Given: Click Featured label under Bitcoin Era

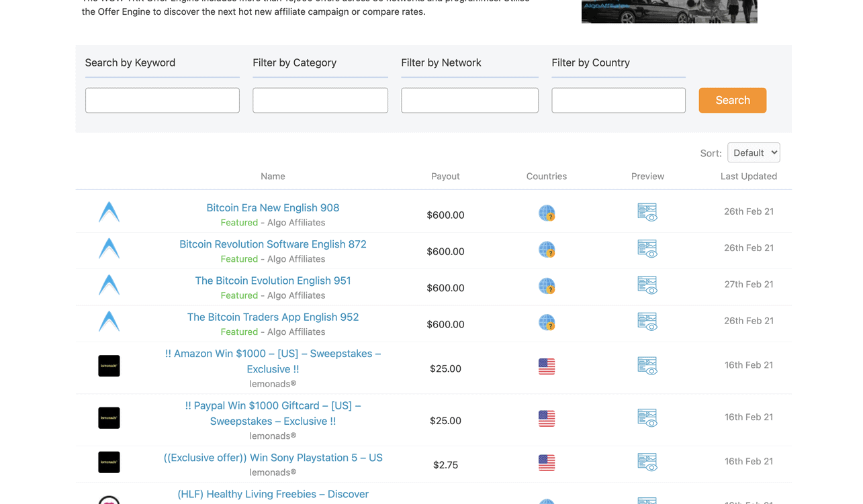Looking at the screenshot, I should [x=239, y=223].
